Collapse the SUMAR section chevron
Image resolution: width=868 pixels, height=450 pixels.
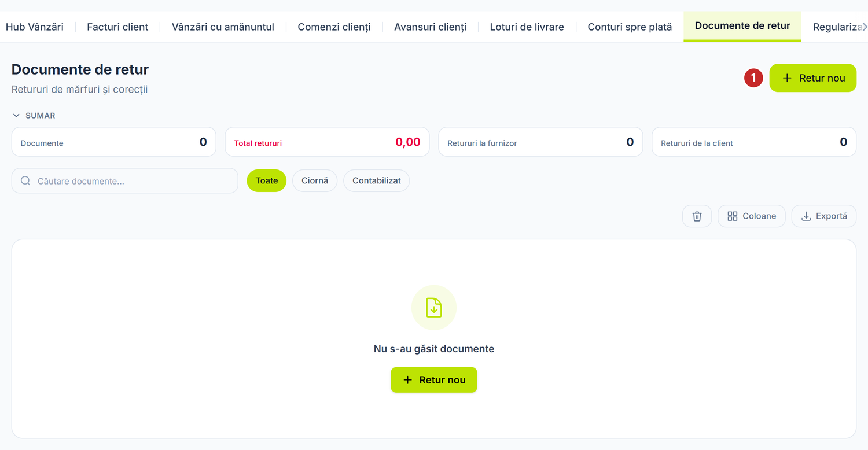[x=16, y=116]
